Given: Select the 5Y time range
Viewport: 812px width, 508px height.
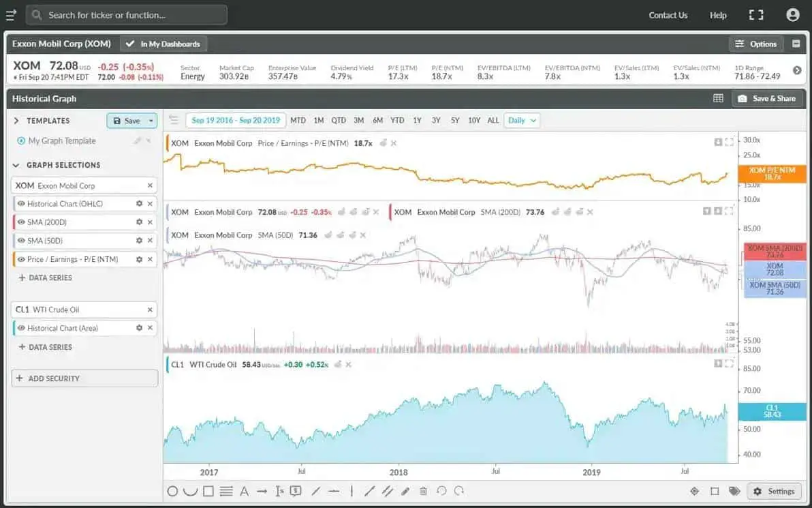Looking at the screenshot, I should [454, 120].
